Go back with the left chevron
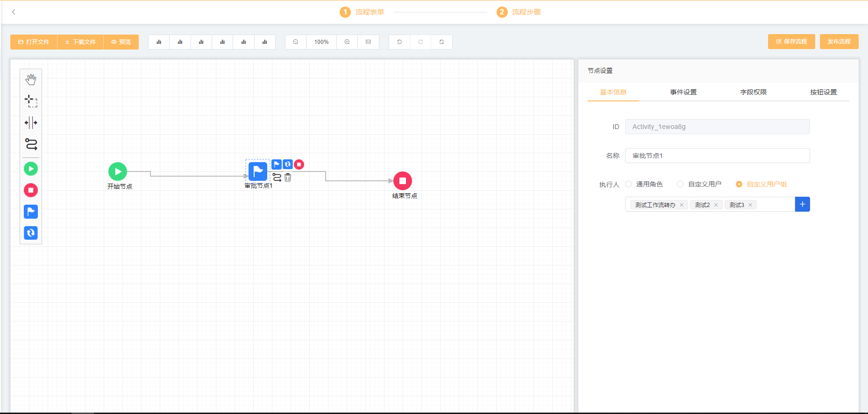The width and height of the screenshot is (868, 414). click(14, 12)
